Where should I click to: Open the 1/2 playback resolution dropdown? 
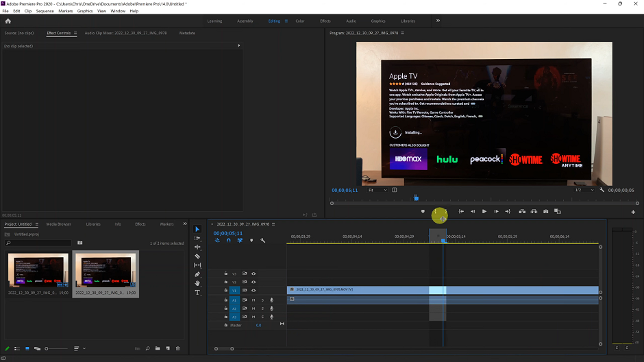(x=584, y=190)
